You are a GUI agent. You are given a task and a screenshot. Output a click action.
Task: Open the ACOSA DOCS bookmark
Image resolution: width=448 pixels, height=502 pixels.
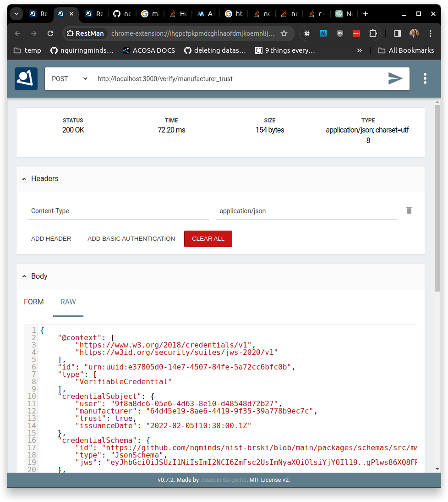(x=149, y=50)
